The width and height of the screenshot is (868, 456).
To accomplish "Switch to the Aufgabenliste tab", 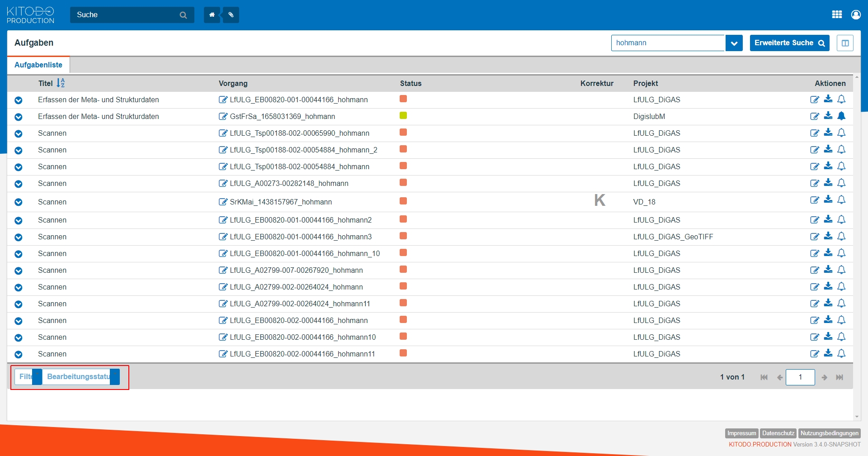I will [38, 65].
